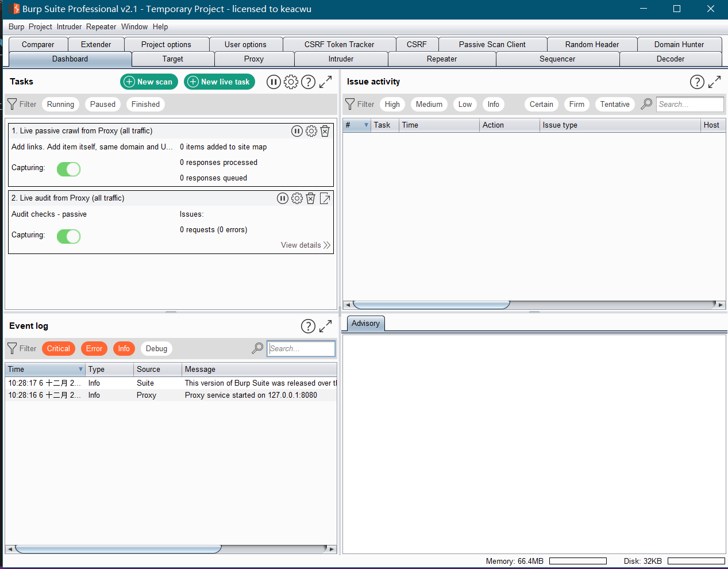The width and height of the screenshot is (728, 569).
Task: Sort the Event log by the Time column
Action: point(45,369)
